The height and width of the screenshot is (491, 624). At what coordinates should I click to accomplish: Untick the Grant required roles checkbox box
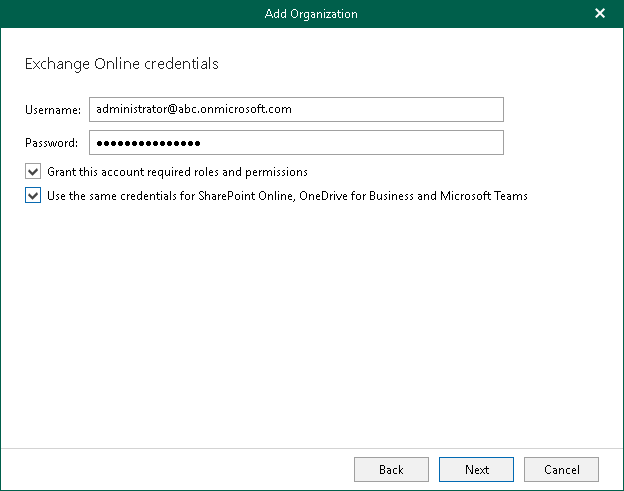point(34,172)
